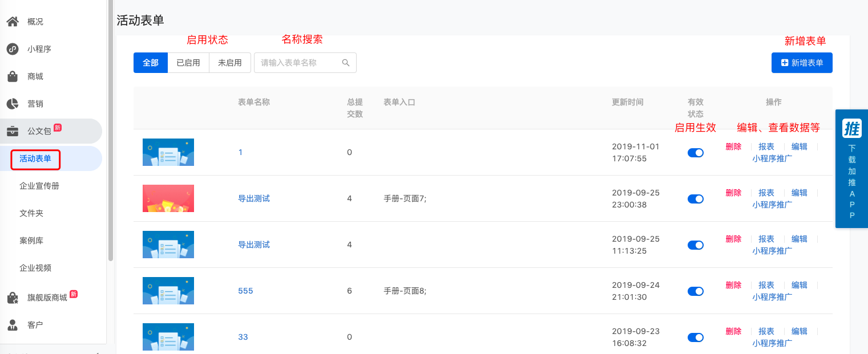The width and height of the screenshot is (868, 354).
Task: Click 编辑 for form 33
Action: 800,331
